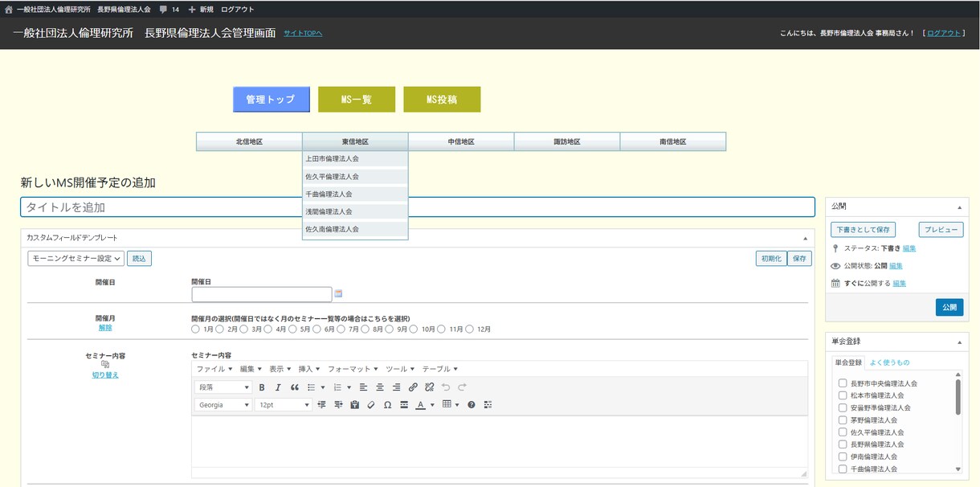This screenshot has width=980, height=487.
Task: Paste as text icon
Action: click(354, 405)
